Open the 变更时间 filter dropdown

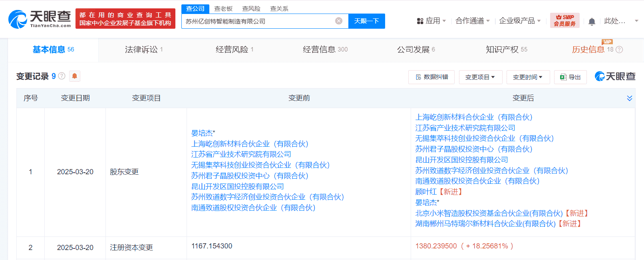click(x=528, y=77)
